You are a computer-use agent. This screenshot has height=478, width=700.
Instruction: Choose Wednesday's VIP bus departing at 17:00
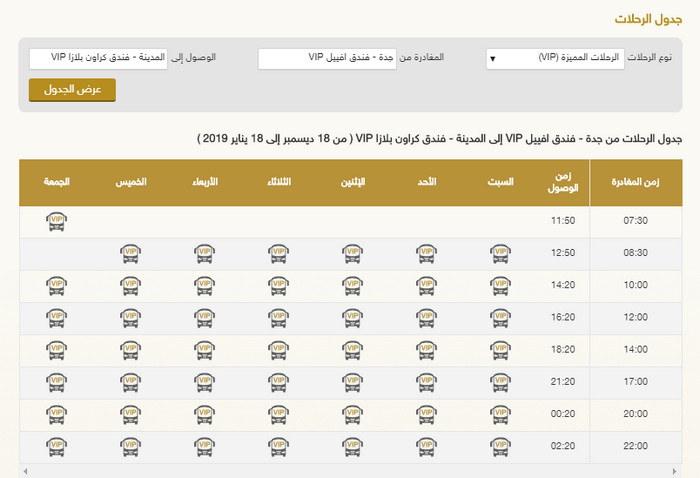point(204,382)
